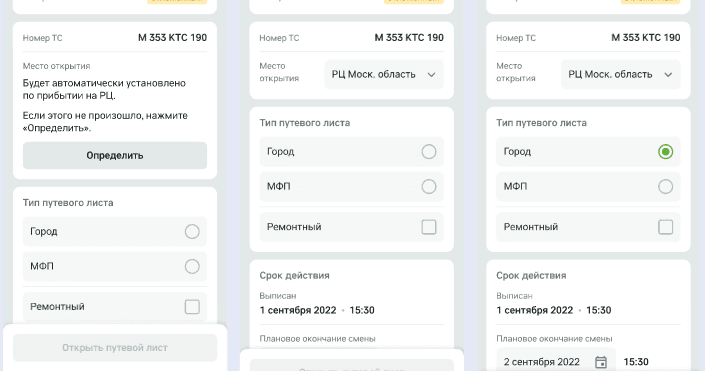
Task: Open the calendar icon beside 2 сентября 2022
Action: [x=601, y=362]
